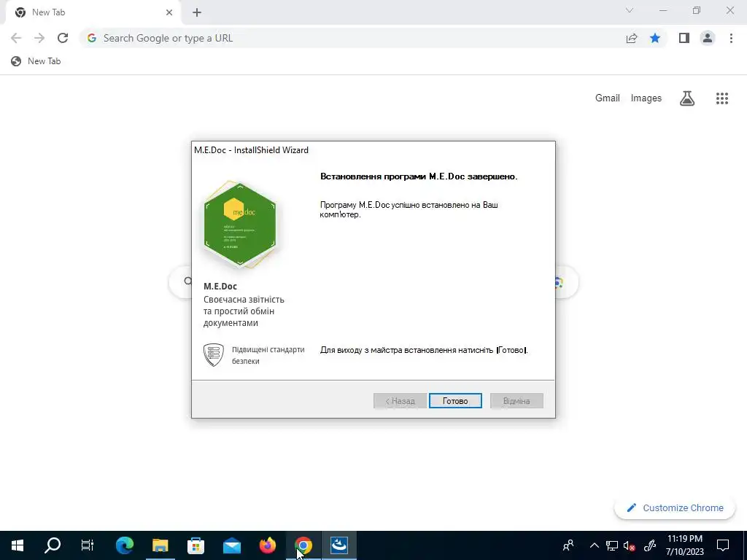Open Mail app from taskbar
Viewport: 747px width, 560px height.
(x=231, y=545)
